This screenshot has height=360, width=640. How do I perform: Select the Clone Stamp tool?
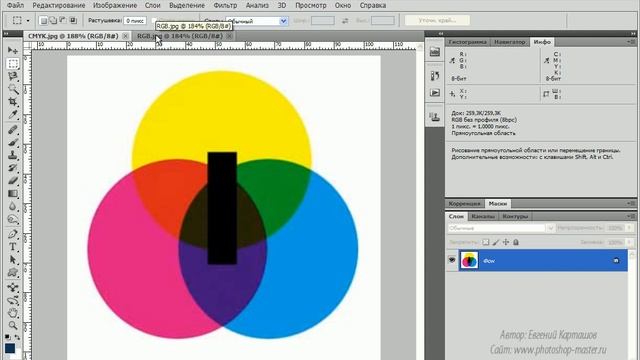[13, 155]
